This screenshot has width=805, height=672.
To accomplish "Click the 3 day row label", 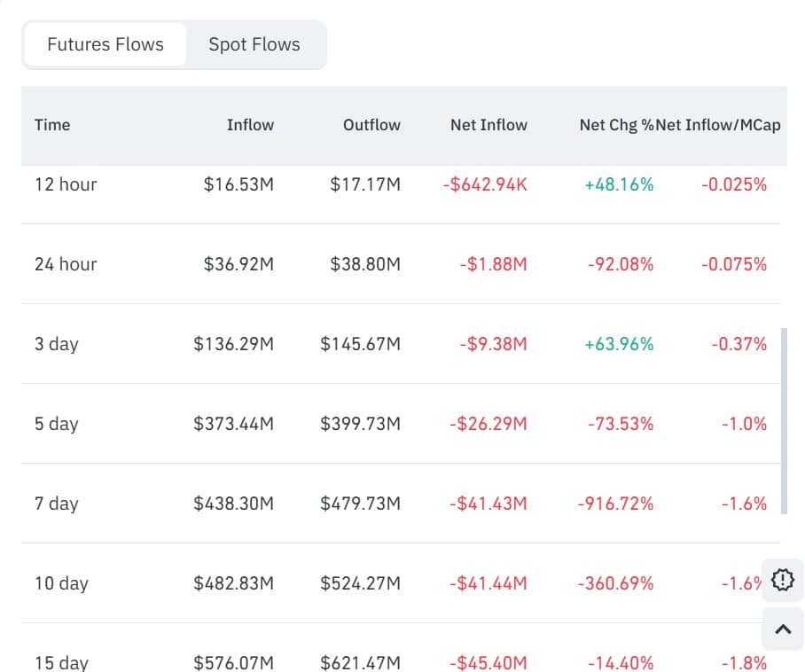I will tap(57, 344).
